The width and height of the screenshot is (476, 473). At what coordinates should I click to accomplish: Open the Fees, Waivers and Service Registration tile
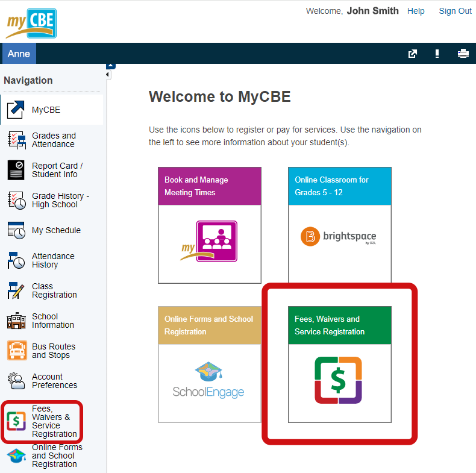[340, 364]
